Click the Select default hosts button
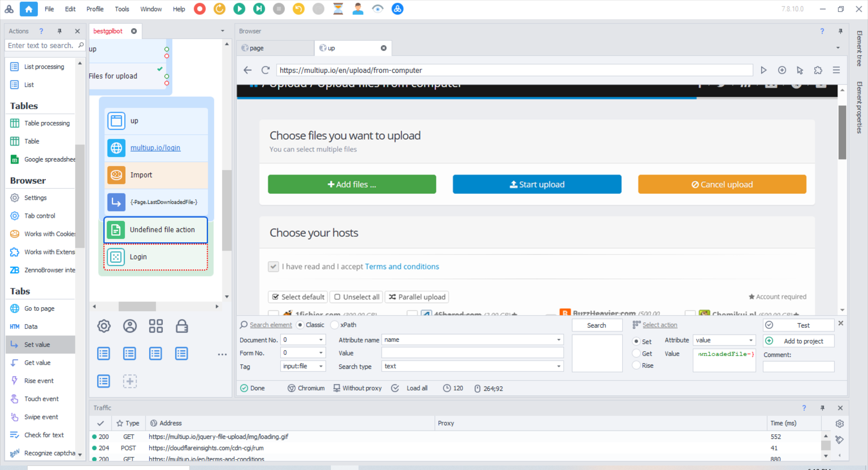Screen dimensions: 868x470 [x=298, y=297]
